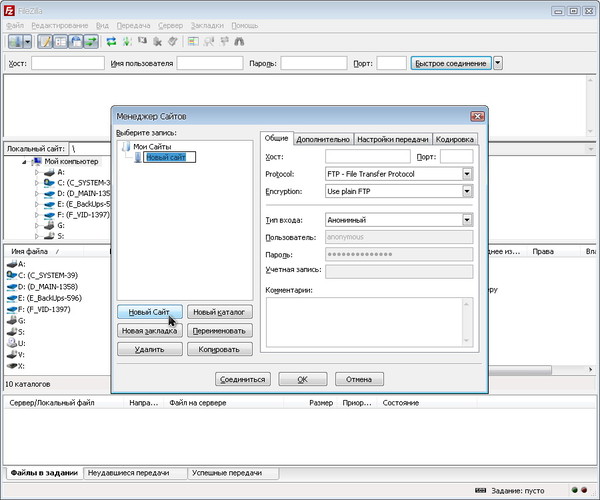
Task: Click the FileZilla logo in title bar
Action: (x=9, y=11)
